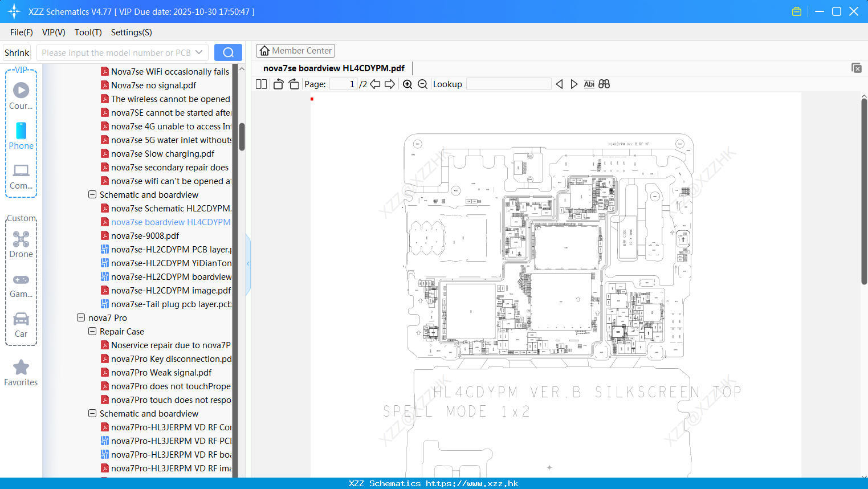Zoom out of the boardview
The height and width of the screenshot is (489, 868).
tap(422, 84)
